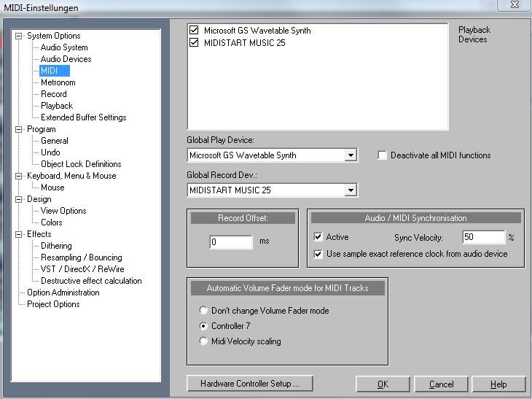Select the Controller 7 radio option
532x399 pixels.
pos(203,326)
